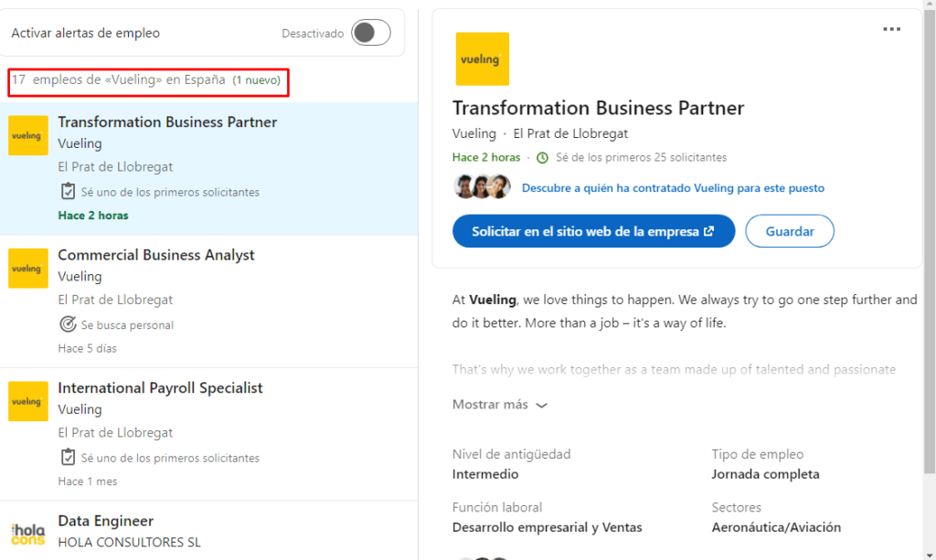Viewport: 936px width, 560px height.
Task: Save the job with Guardar button
Action: (789, 231)
